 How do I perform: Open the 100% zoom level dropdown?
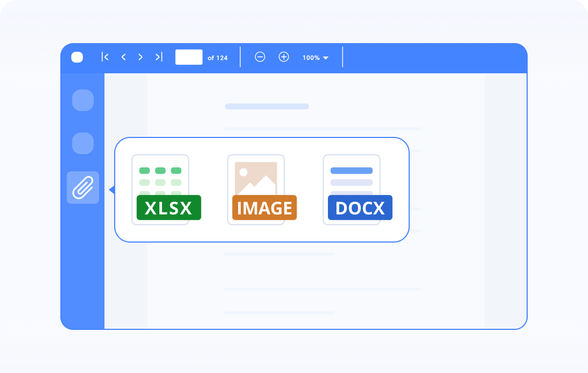pos(315,57)
